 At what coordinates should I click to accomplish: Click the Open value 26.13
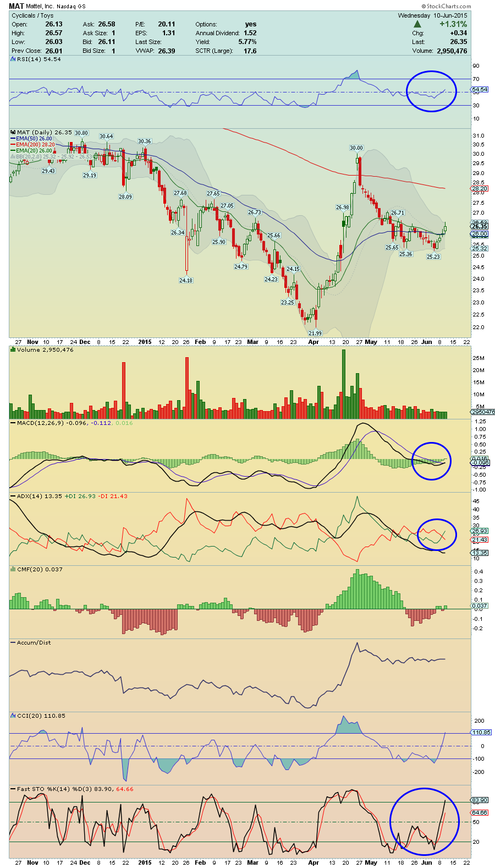[x=54, y=24]
